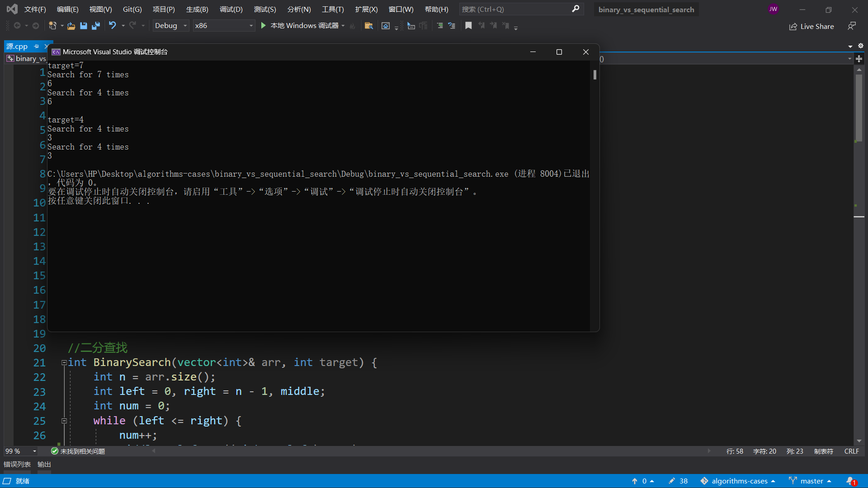Click the Previous Bookmark icon
The width and height of the screenshot is (868, 488).
click(481, 26)
